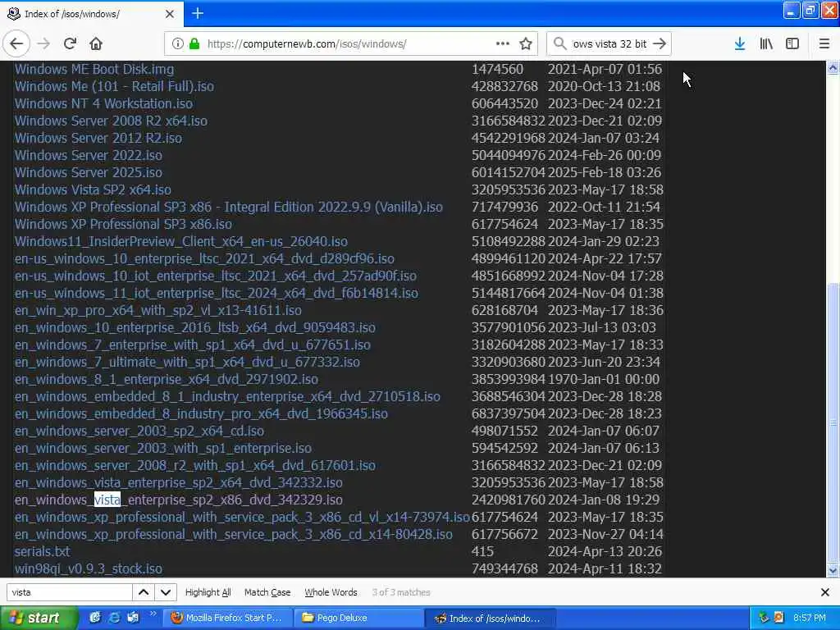
Task: Click the date 1970-Jan-01 00:00
Action: tap(604, 379)
